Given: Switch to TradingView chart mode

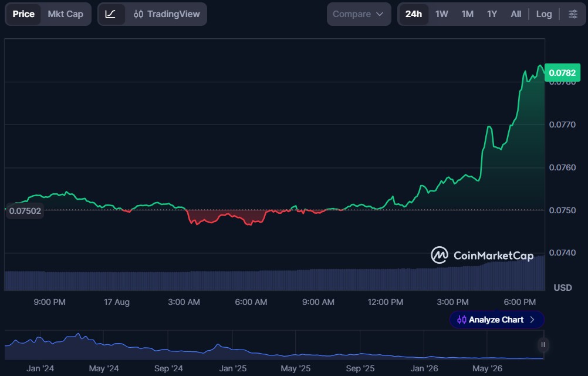Looking at the screenshot, I should 167,14.
